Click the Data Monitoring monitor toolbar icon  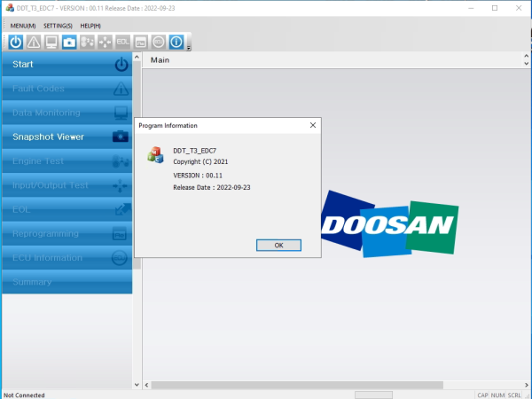[x=51, y=42]
